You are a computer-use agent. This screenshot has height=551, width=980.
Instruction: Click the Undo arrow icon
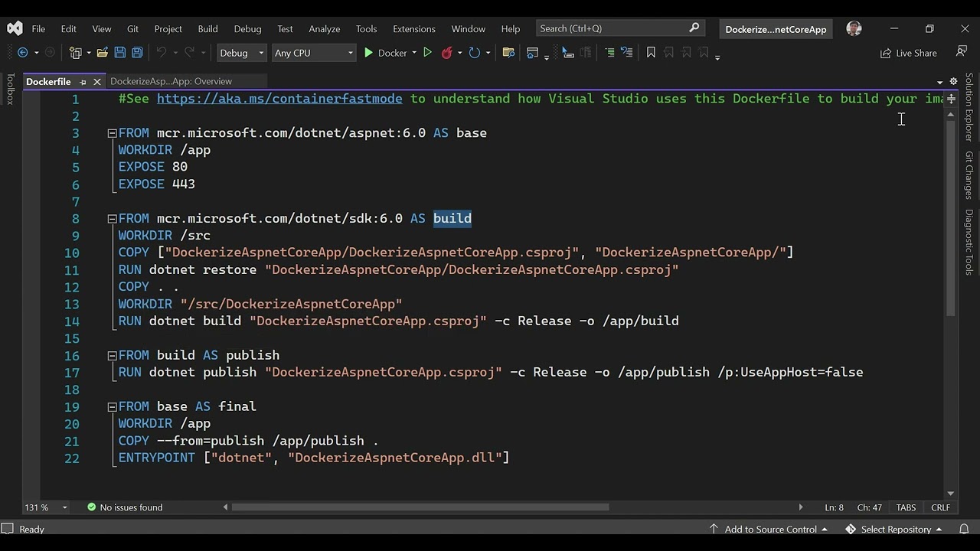161,53
